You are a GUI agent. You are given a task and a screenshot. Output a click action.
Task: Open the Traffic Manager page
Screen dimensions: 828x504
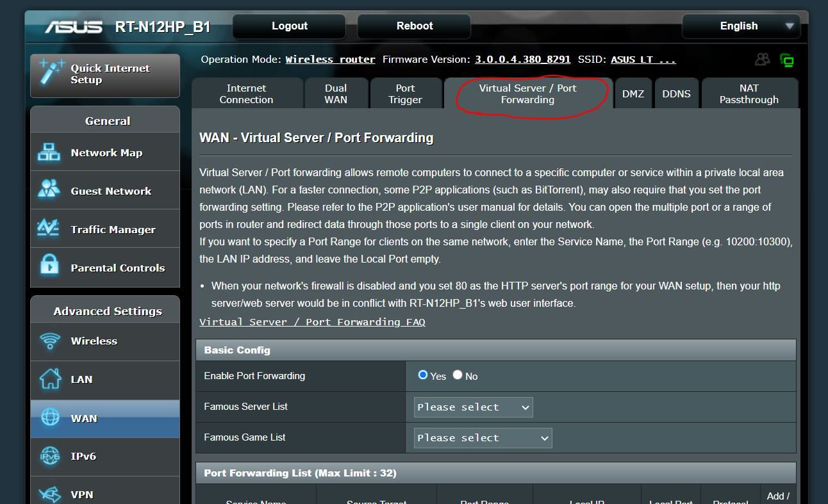[x=105, y=229]
